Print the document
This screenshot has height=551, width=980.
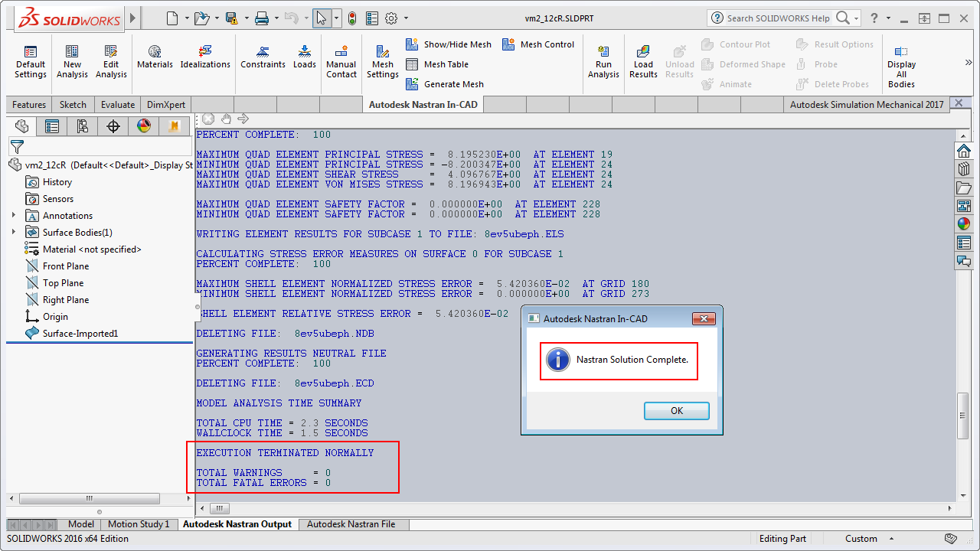(261, 18)
